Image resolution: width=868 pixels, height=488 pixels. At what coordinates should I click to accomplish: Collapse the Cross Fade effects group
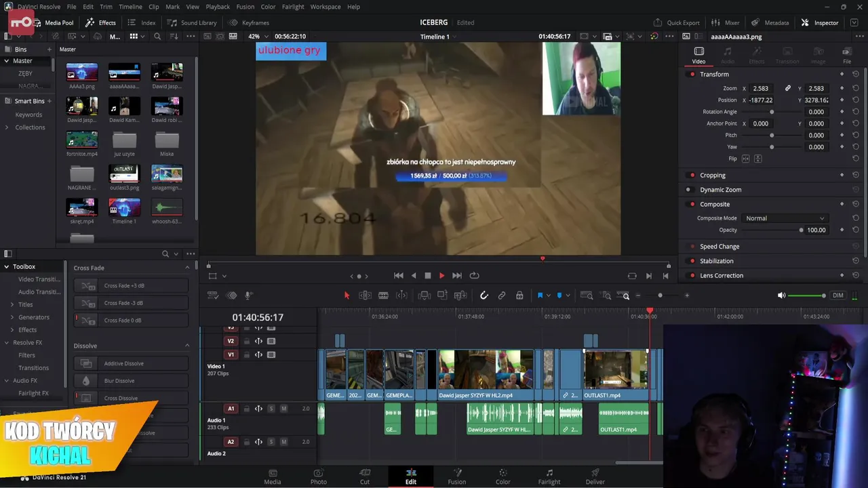click(x=187, y=268)
